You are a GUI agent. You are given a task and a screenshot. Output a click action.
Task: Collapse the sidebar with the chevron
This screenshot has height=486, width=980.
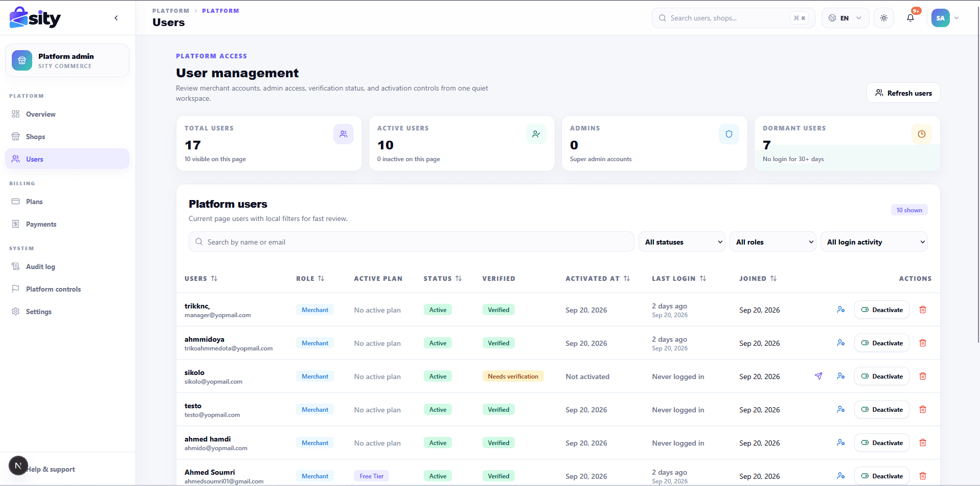point(116,18)
